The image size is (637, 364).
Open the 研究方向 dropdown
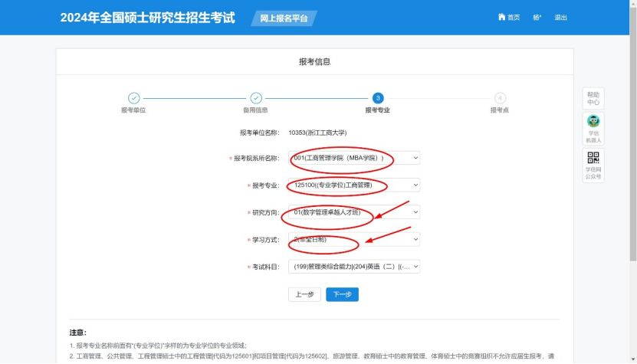click(x=354, y=212)
